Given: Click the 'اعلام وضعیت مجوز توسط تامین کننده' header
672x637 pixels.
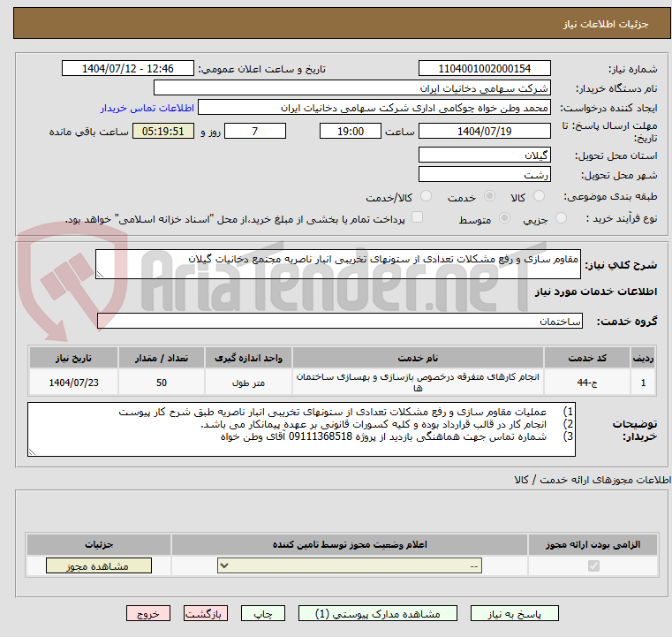Looking at the screenshot, I should (x=350, y=544).
